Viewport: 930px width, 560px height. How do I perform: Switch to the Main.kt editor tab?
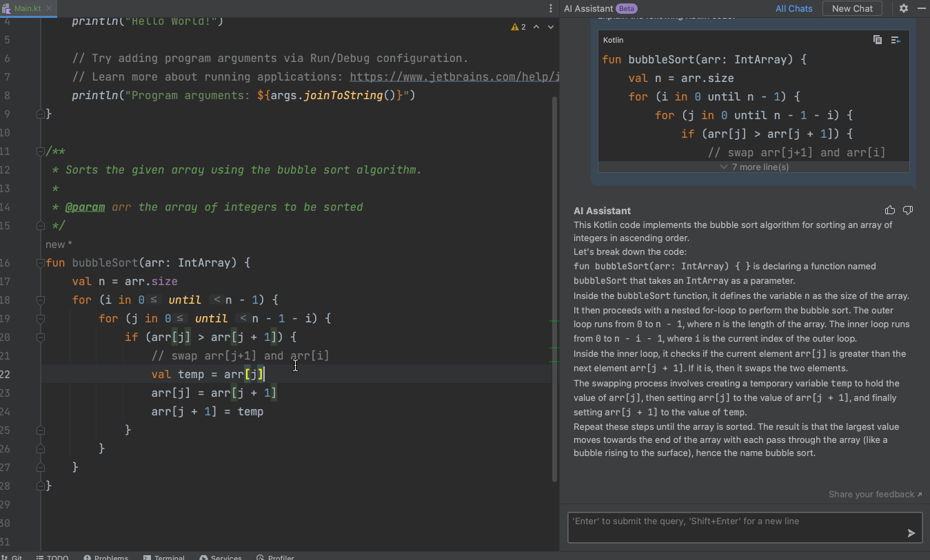(28, 8)
